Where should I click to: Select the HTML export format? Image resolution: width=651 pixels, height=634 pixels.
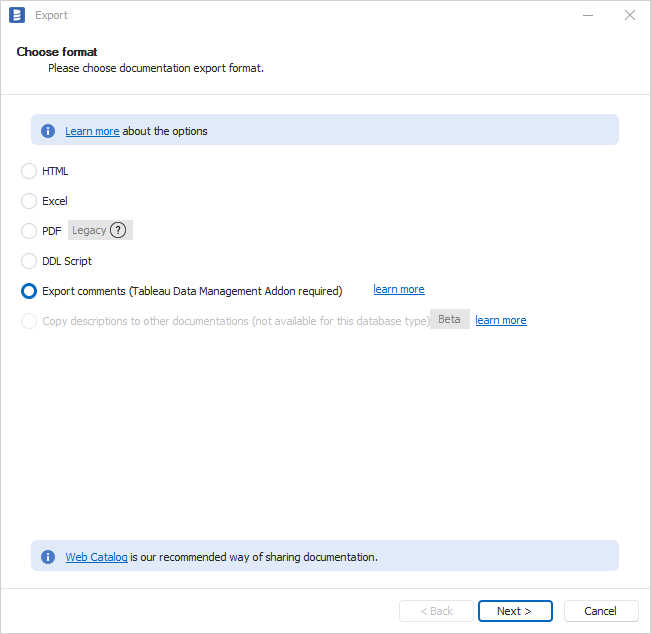[x=29, y=171]
